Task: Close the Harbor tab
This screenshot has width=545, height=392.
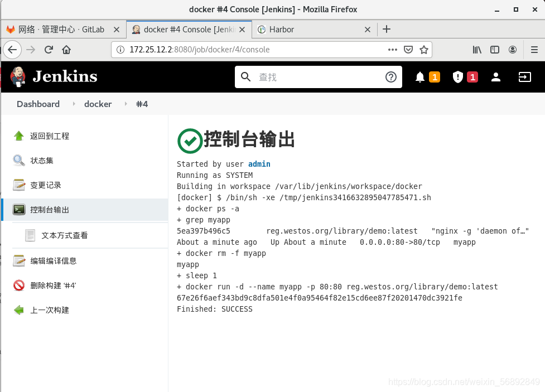Action: pyautogui.click(x=368, y=30)
